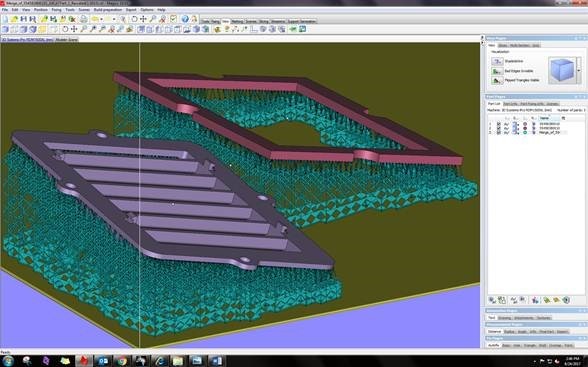Click the New file icon in toolbar
Image resolution: width=588 pixels, height=367 pixels.
(x=5, y=19)
